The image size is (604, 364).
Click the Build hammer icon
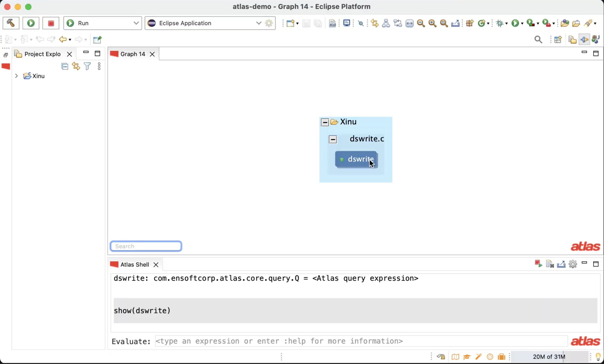tap(11, 23)
